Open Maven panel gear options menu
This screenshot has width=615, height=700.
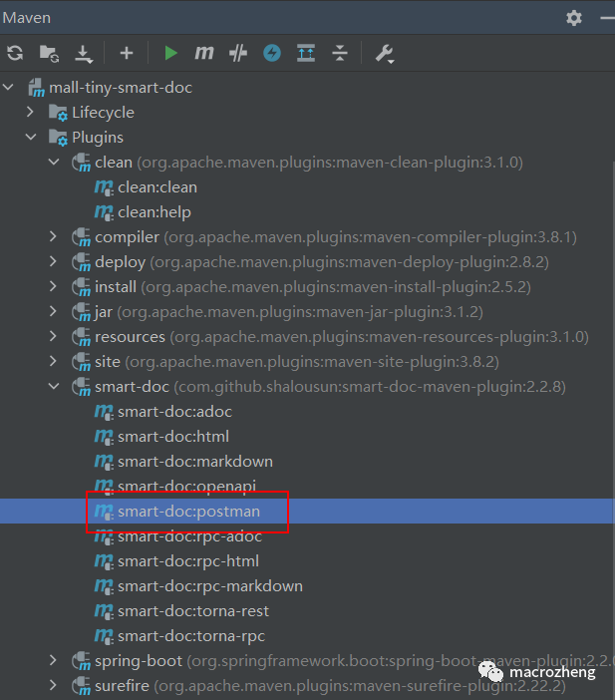tap(573, 18)
